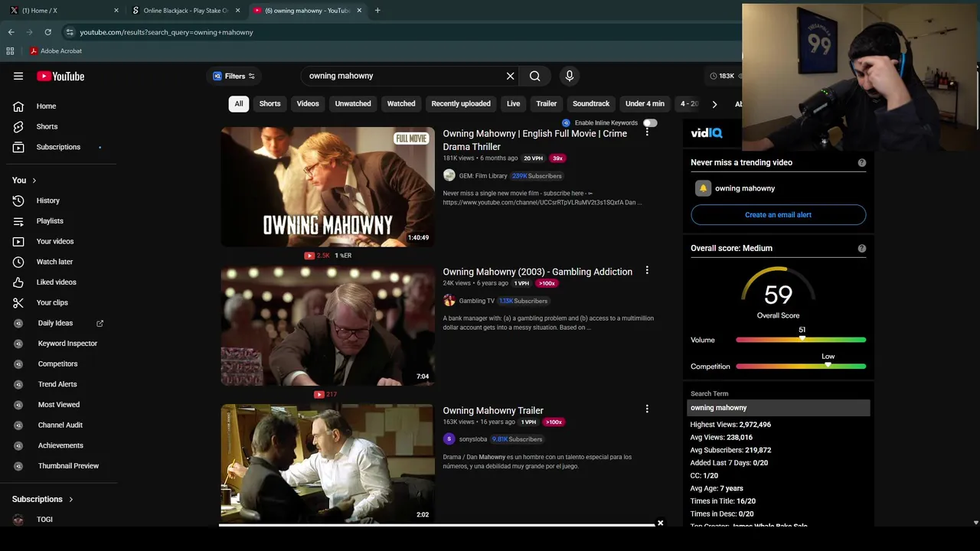The image size is (980, 551).
Task: Select the Trailer filter chip
Action: pos(546,103)
